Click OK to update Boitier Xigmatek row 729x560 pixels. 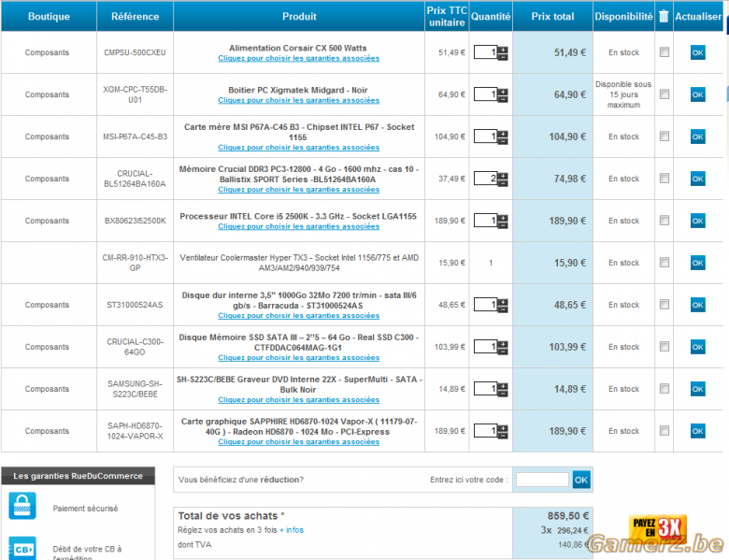click(697, 94)
